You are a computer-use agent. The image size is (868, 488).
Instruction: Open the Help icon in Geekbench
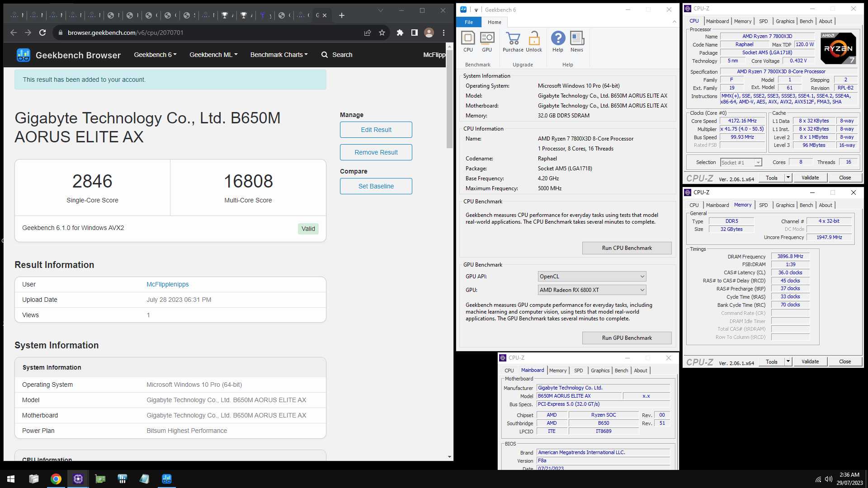(558, 42)
